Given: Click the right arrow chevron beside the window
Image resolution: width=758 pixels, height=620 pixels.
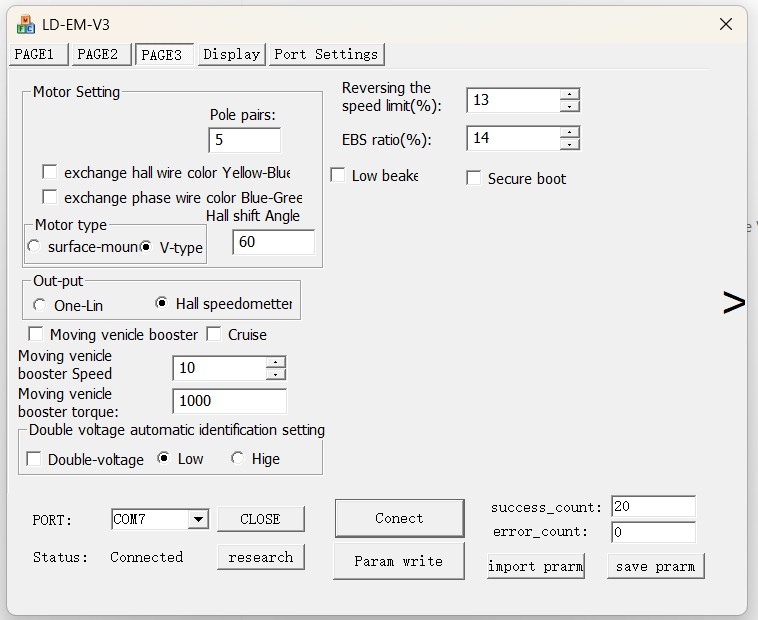Looking at the screenshot, I should 734,302.
